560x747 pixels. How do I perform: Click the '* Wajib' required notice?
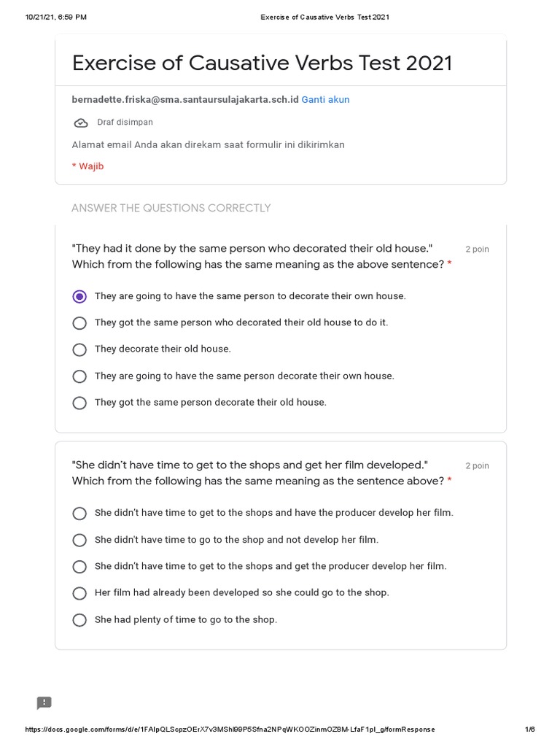87,166
